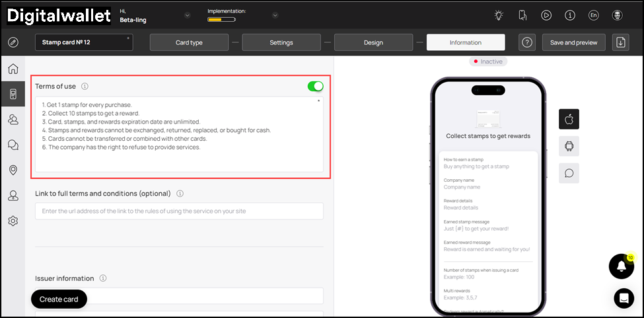The height and width of the screenshot is (318, 644).
Task: Switch preview to Android device
Action: point(569,146)
